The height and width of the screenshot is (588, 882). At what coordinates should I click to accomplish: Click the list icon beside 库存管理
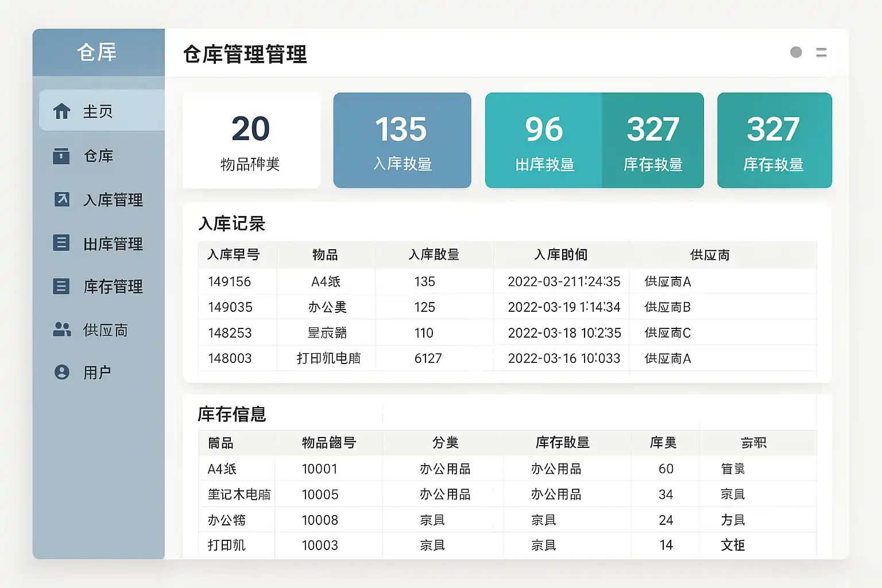[61, 286]
